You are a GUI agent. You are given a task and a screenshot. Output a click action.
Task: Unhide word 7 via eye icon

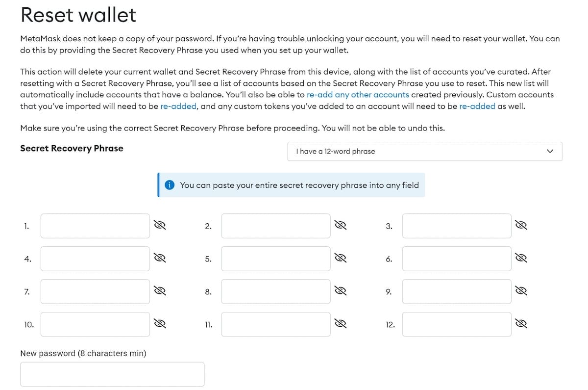tap(160, 291)
